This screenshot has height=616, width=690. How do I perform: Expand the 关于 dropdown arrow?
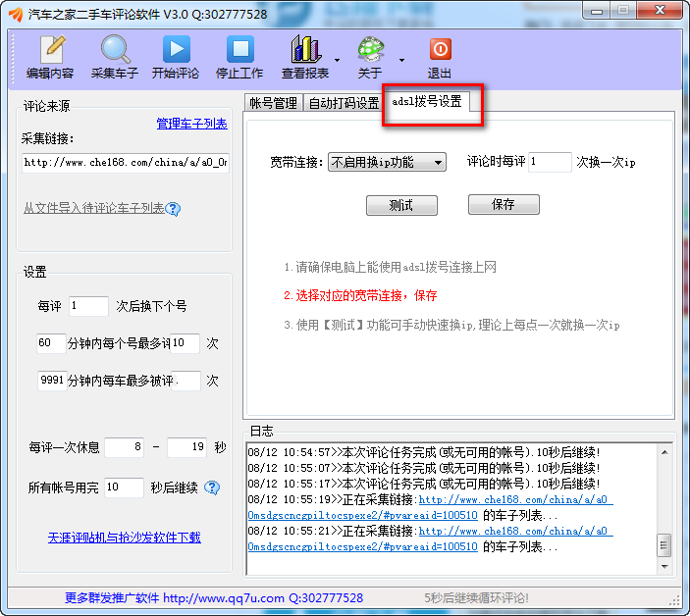[401, 60]
